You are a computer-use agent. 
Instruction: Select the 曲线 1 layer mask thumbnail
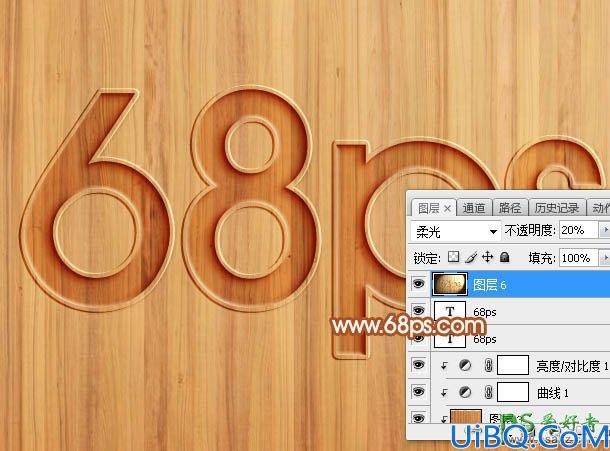513,392
